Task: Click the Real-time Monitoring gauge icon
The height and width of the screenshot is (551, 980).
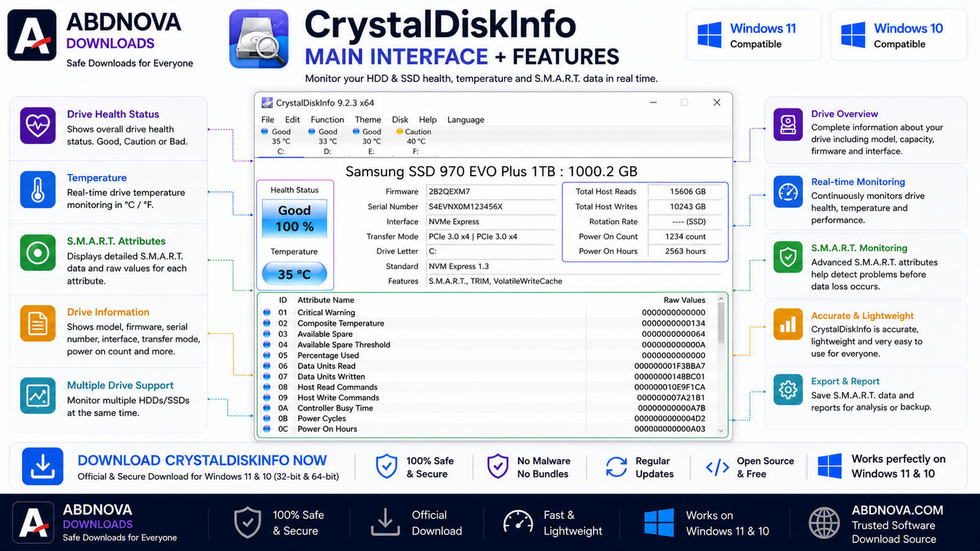Action: pyautogui.click(x=788, y=192)
